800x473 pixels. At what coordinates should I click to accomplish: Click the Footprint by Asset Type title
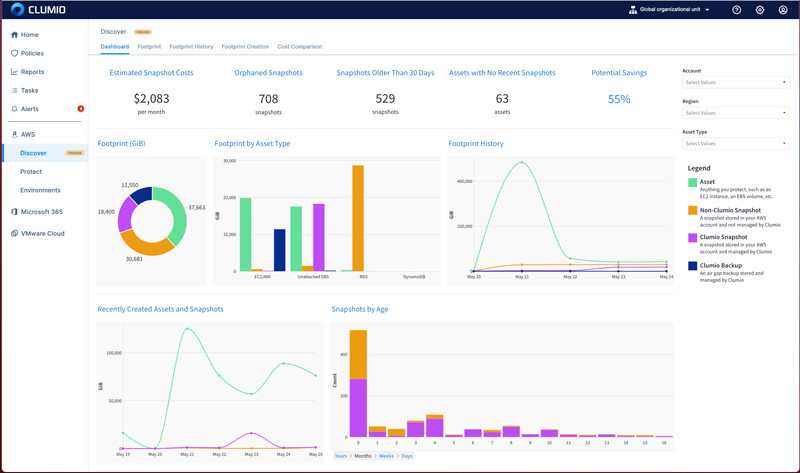(252, 144)
